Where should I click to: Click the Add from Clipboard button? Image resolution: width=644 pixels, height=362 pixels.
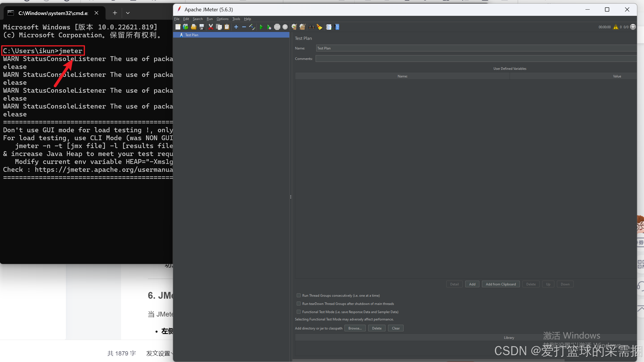coord(501,284)
